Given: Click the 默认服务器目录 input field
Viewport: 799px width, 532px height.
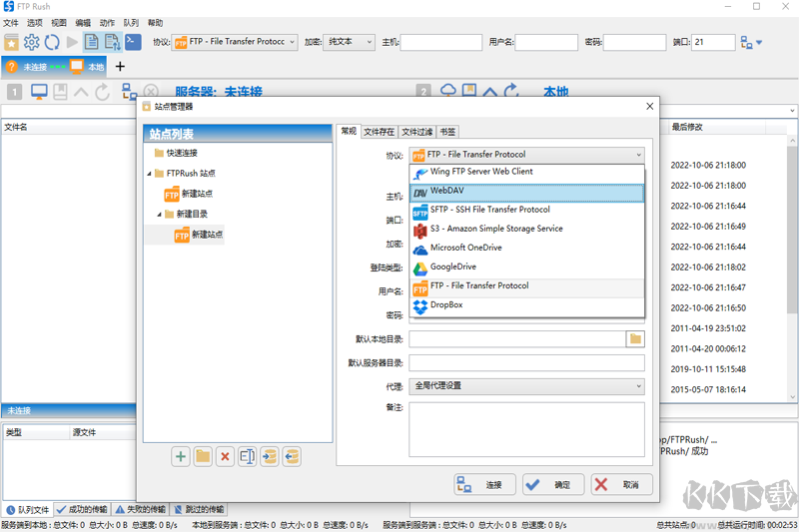Looking at the screenshot, I should click(526, 363).
